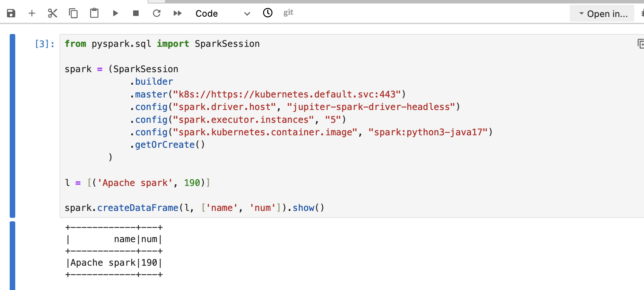Click the createDataFrame method call
644x290 pixels.
[138, 208]
